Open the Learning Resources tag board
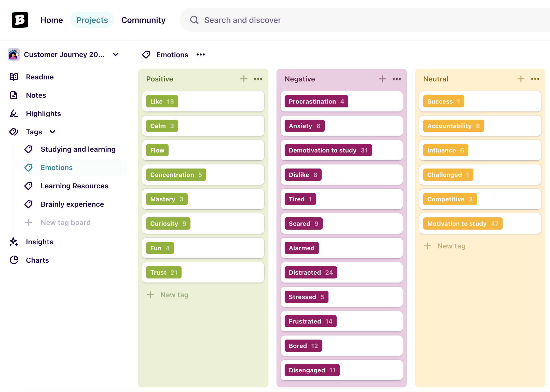Image resolution: width=550 pixels, height=392 pixels. pos(73,186)
